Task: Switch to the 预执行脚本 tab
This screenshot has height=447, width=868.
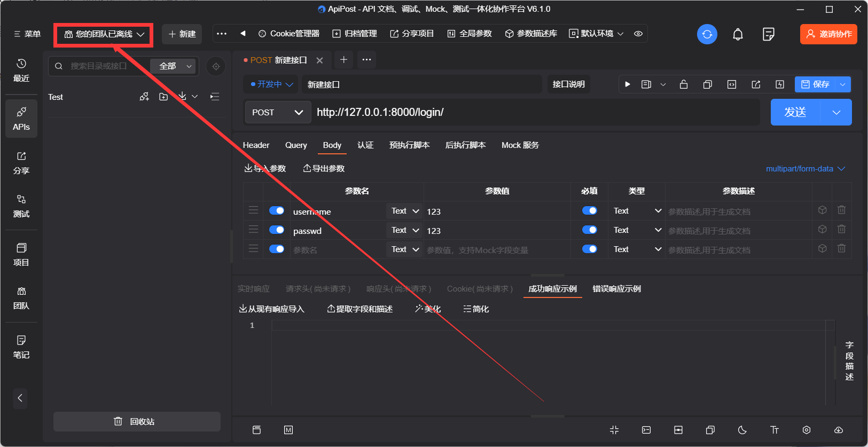Action: pyautogui.click(x=409, y=145)
